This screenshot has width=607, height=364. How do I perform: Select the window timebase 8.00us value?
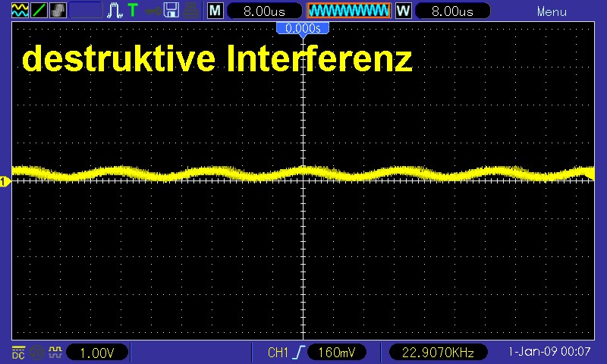pos(452,11)
